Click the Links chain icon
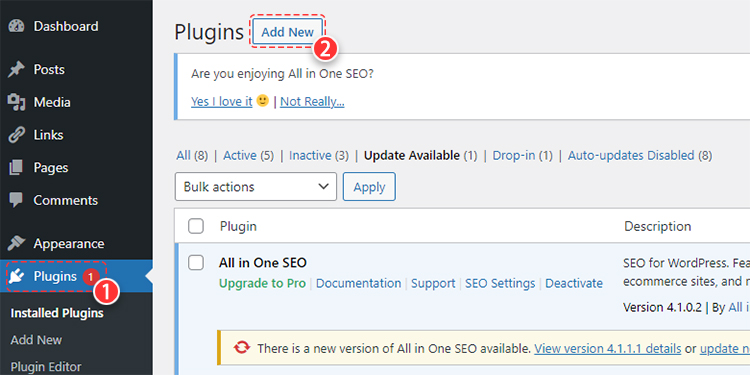This screenshot has width=750, height=375. 17,135
